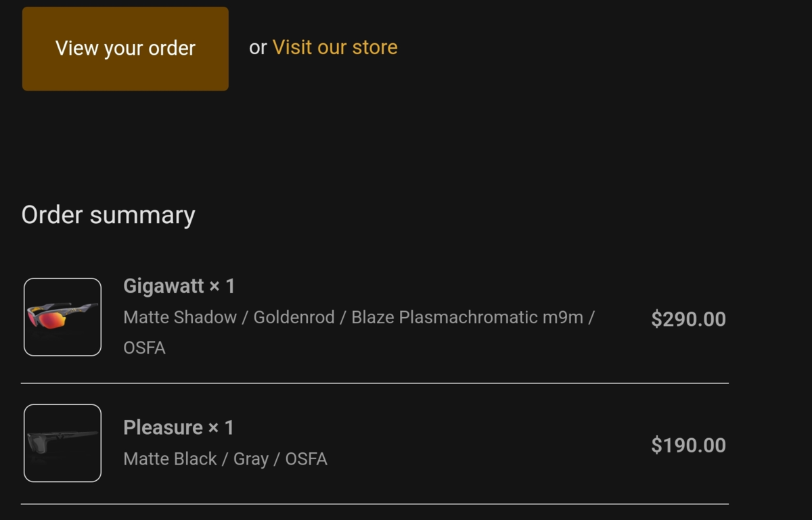Click the View your order button
The image size is (812, 520).
click(125, 48)
